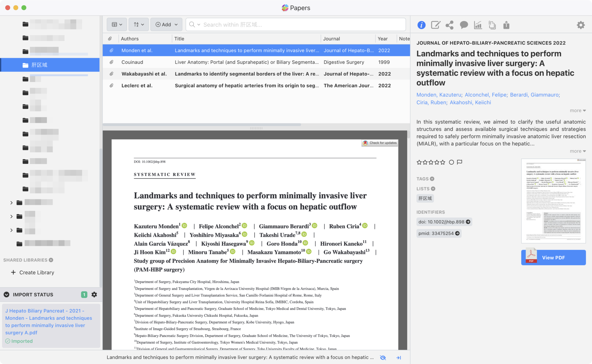Toggle the circle color label marker

[x=451, y=162]
